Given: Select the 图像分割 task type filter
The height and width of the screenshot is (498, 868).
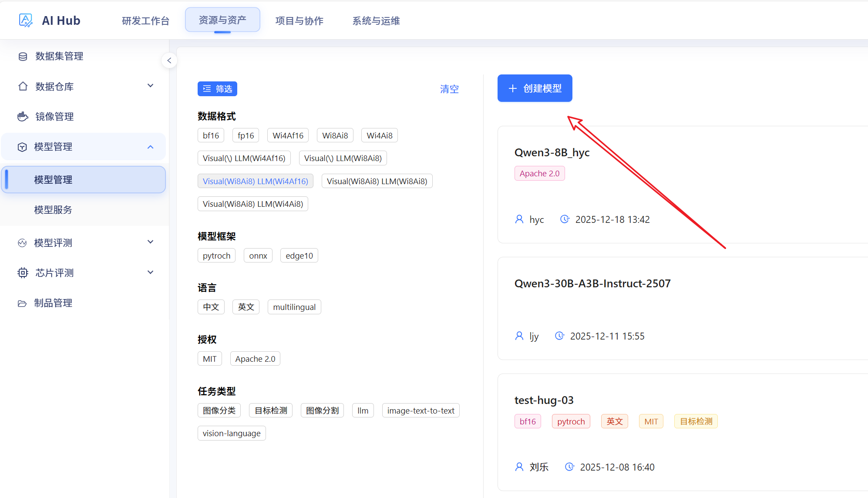Looking at the screenshot, I should (323, 411).
